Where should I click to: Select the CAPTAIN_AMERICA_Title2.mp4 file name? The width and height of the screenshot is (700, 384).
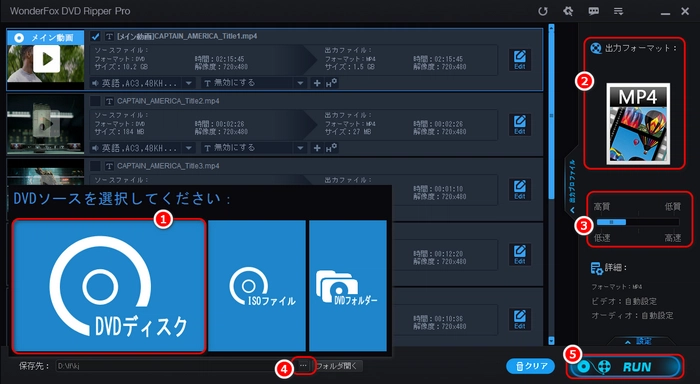168,101
